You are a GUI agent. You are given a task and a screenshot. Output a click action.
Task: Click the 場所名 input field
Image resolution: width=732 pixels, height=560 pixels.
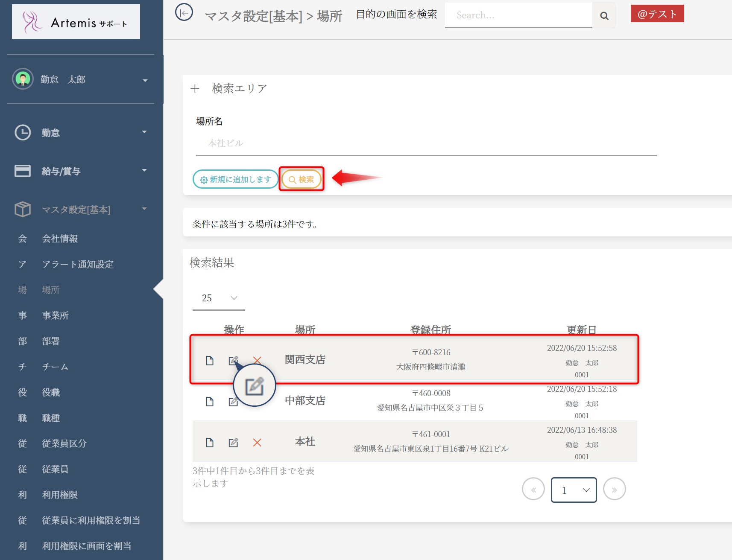pos(426,143)
